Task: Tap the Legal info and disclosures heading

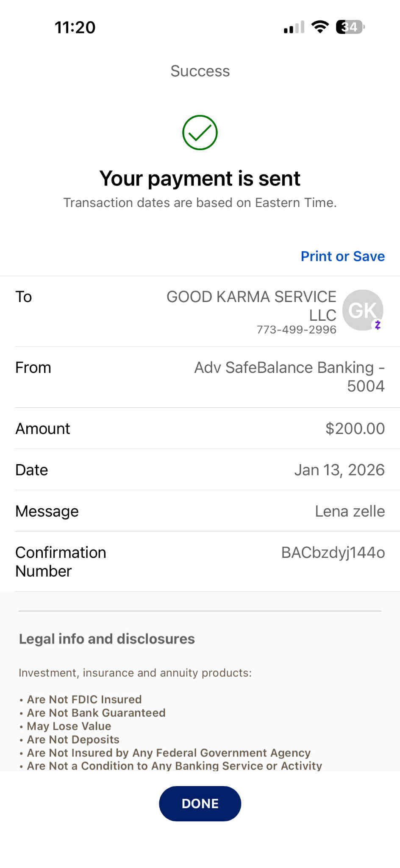Action: tap(107, 639)
